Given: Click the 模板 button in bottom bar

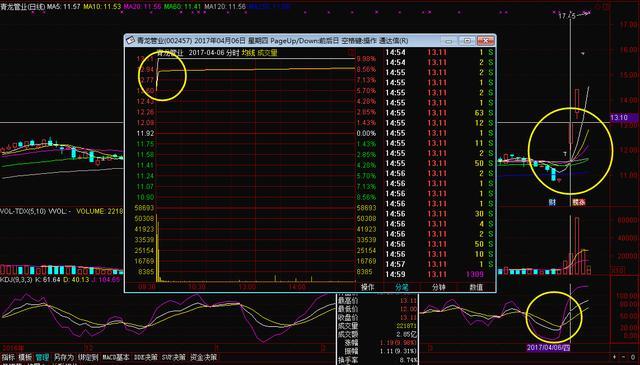Looking at the screenshot, I should coord(25,357).
